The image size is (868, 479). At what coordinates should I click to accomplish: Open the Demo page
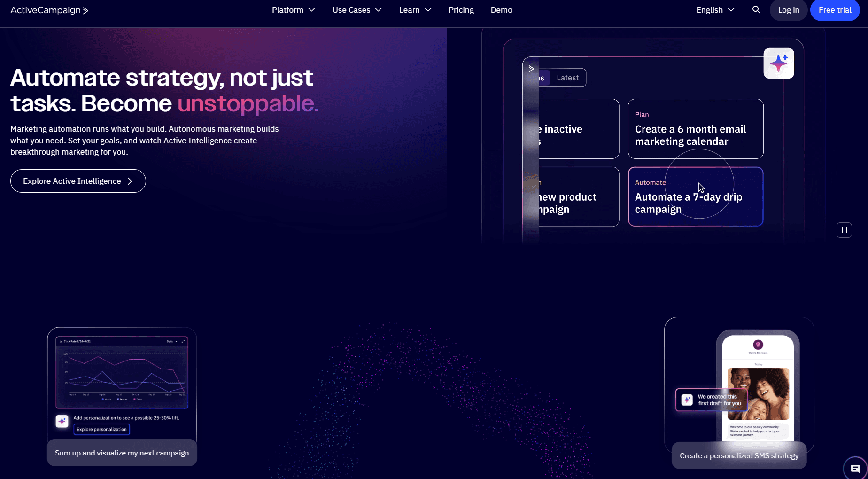[x=502, y=10]
